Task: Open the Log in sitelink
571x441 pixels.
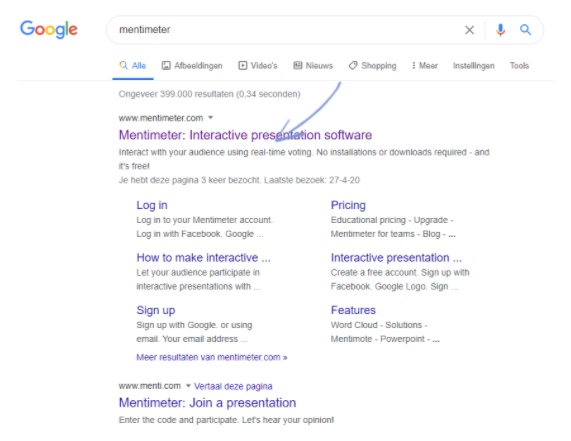Action: point(152,205)
